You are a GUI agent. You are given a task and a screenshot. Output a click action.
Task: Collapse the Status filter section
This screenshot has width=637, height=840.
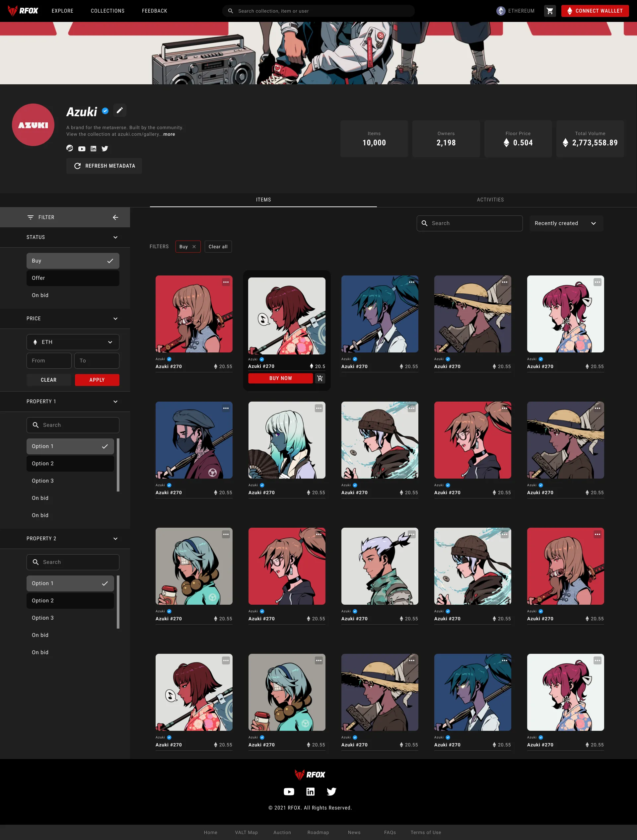tap(115, 237)
